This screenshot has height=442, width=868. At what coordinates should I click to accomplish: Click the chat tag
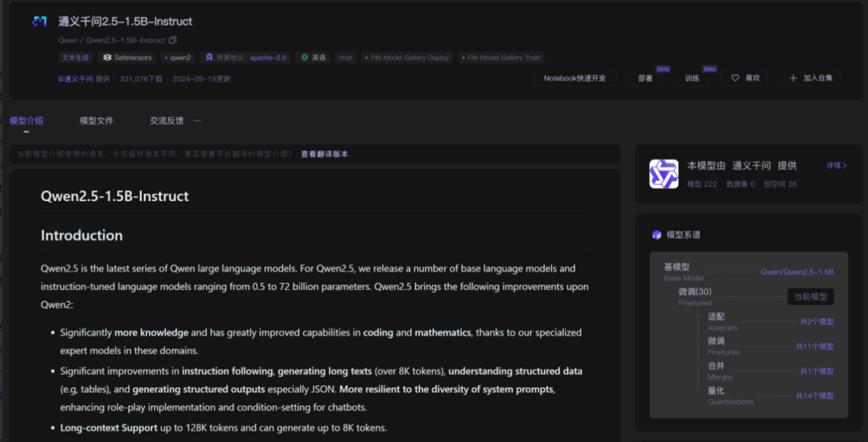(x=345, y=57)
